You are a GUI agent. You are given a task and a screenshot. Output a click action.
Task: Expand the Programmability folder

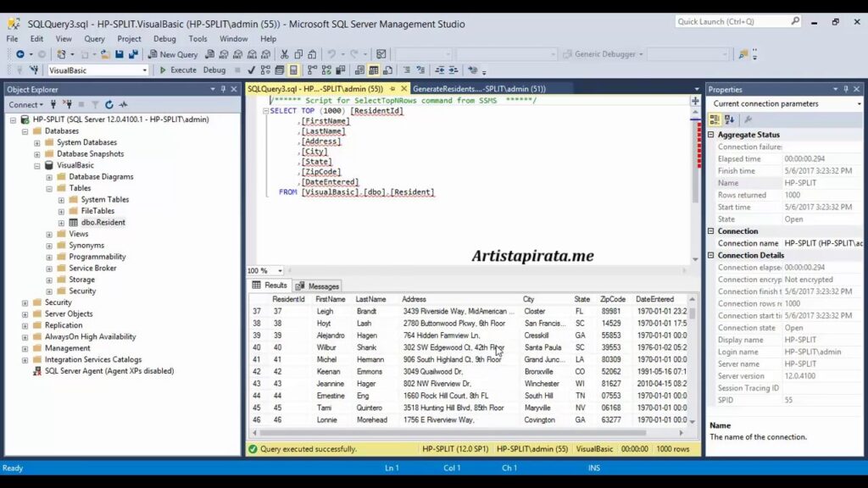(x=49, y=258)
